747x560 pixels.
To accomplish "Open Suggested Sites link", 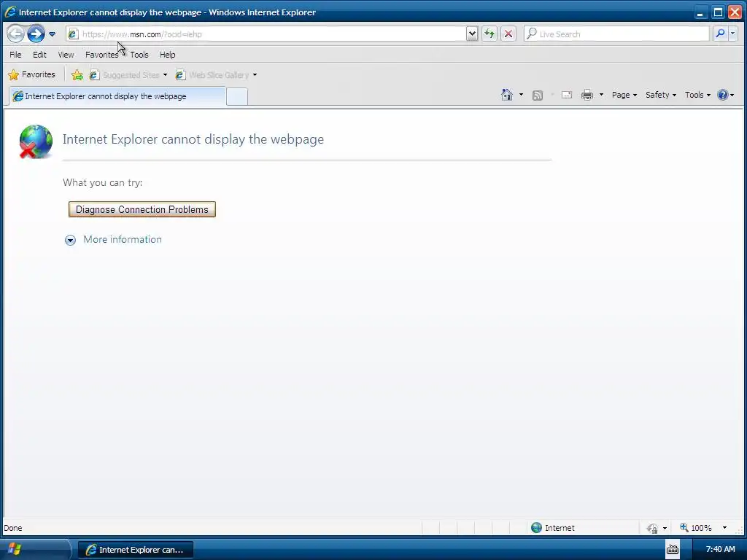I will (x=125, y=75).
